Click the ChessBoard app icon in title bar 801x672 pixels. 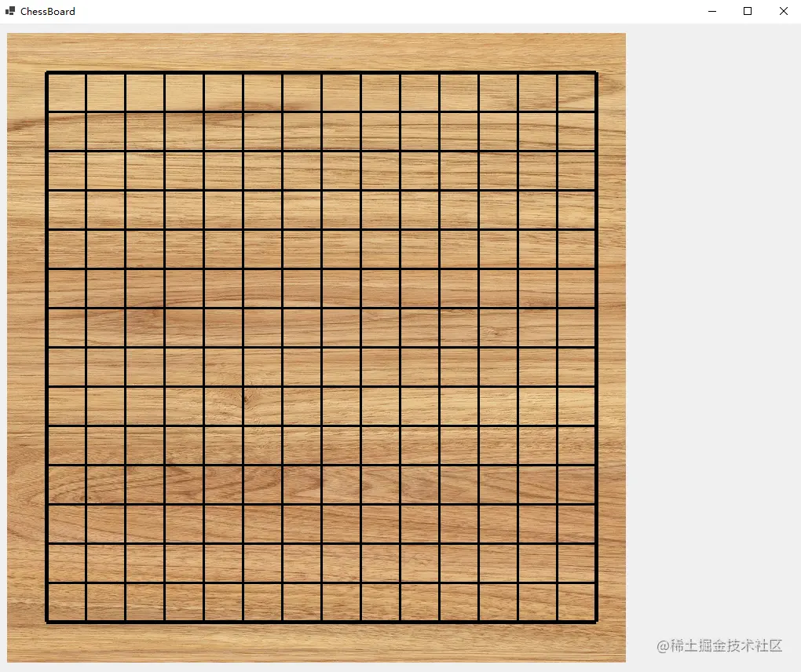tap(10, 11)
